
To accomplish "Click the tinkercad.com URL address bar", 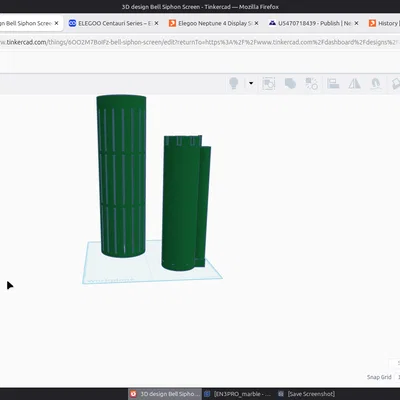I will [199, 42].
